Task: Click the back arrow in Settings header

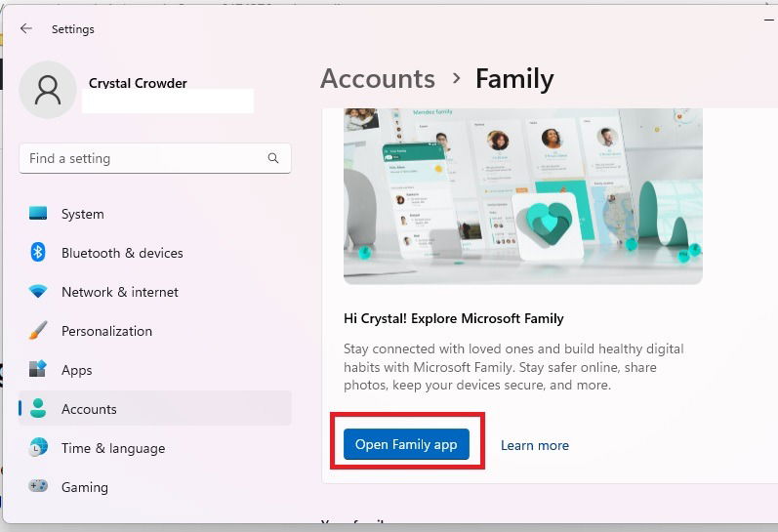Action: click(x=26, y=28)
